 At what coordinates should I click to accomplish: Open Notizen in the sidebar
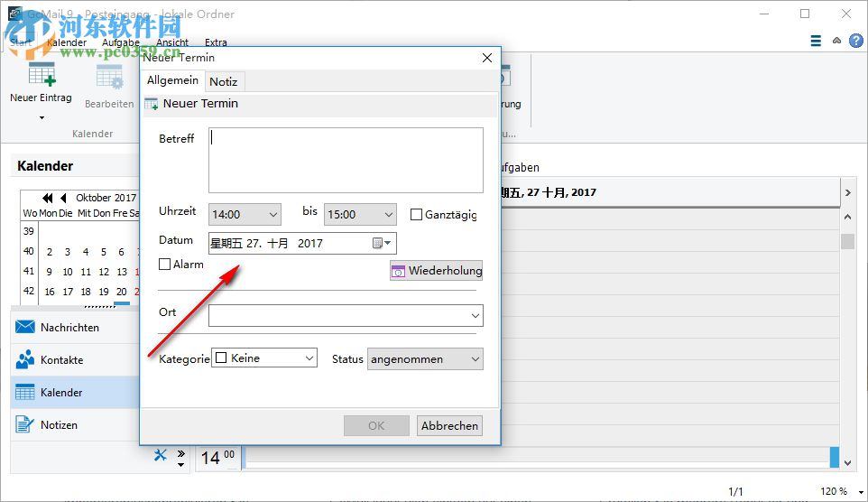tap(75, 425)
